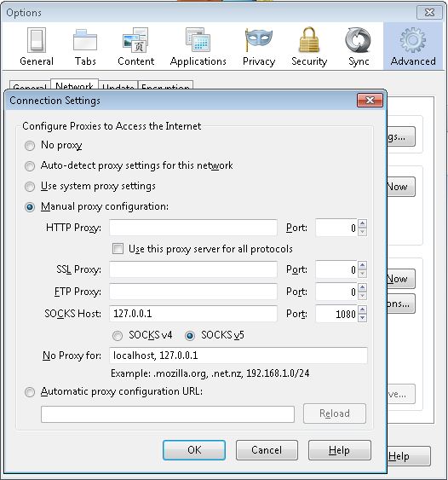Click the No Proxy for text field

point(238,356)
